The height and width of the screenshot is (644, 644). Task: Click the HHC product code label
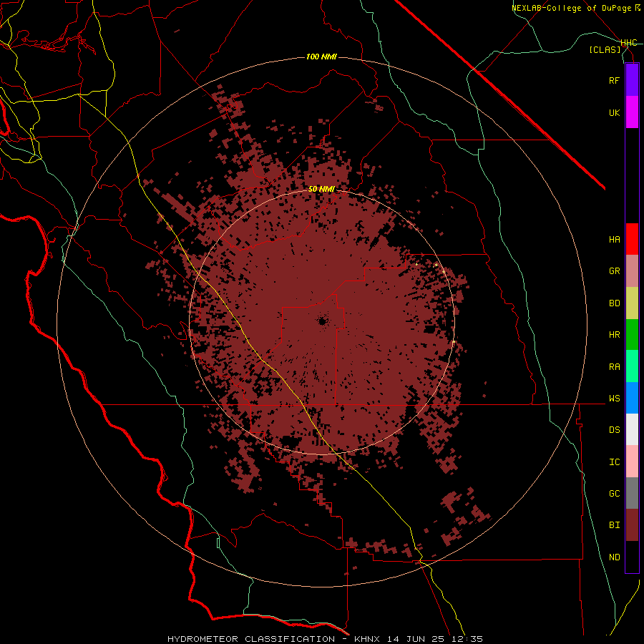pos(629,43)
